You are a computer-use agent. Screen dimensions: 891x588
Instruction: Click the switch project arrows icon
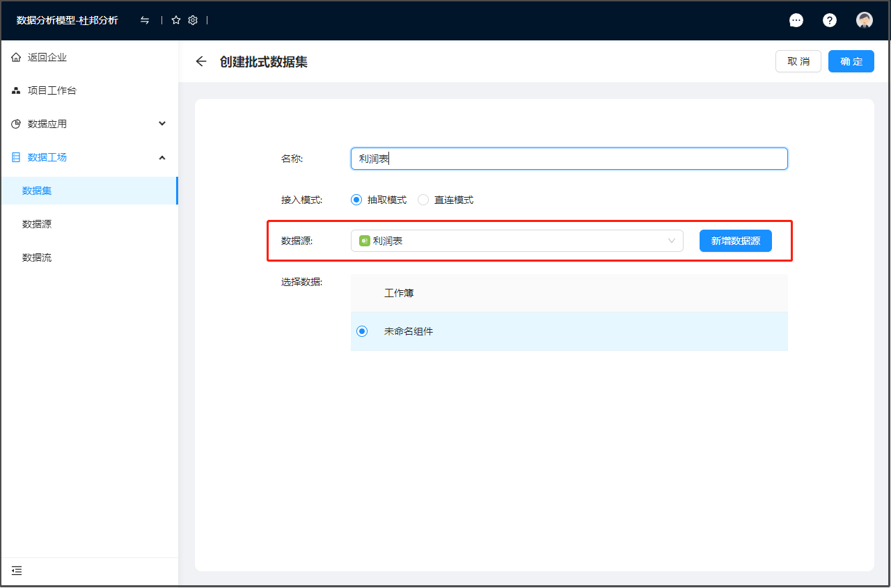pyautogui.click(x=145, y=20)
